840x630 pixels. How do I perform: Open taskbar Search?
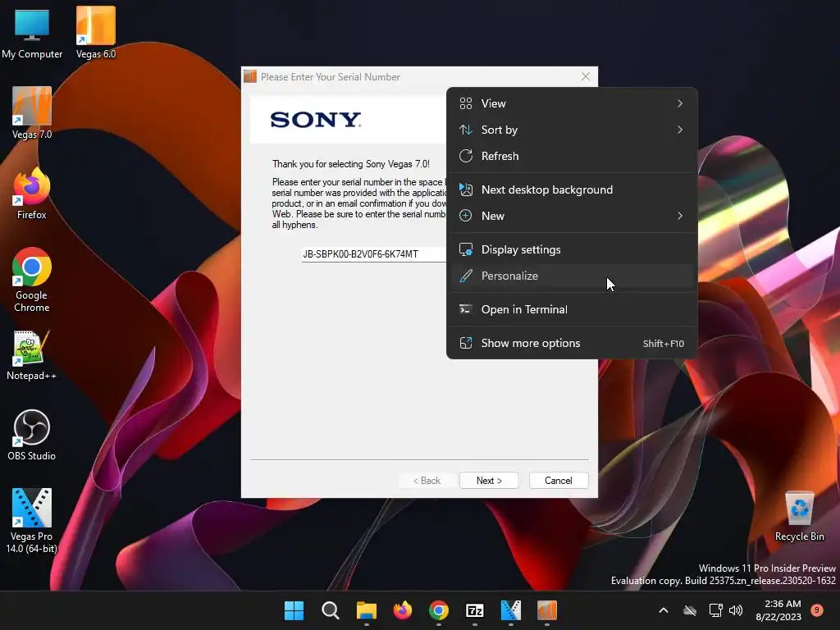(x=330, y=610)
